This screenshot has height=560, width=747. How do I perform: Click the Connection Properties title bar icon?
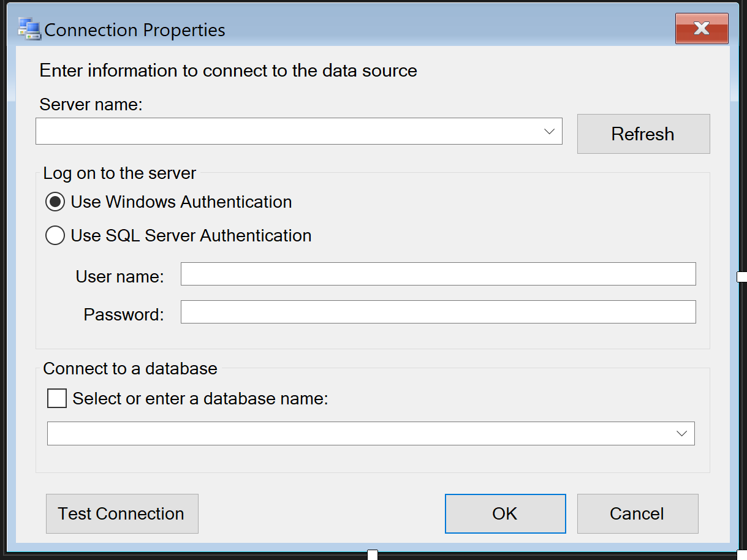[29, 29]
